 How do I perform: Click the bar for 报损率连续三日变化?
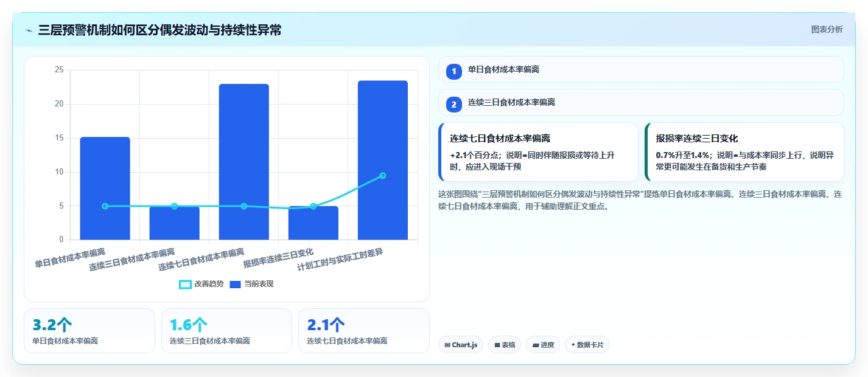[313, 223]
